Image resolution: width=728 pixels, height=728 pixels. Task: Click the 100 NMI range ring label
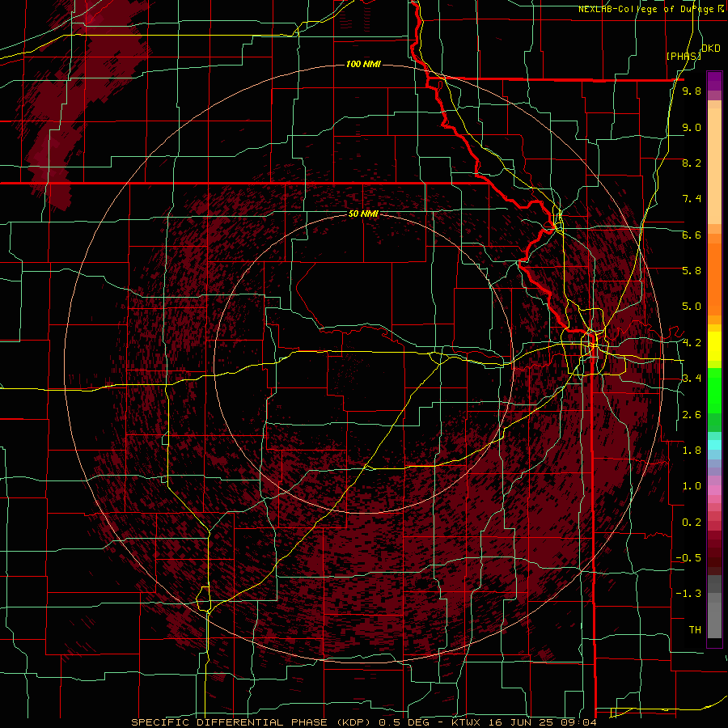coord(363,64)
